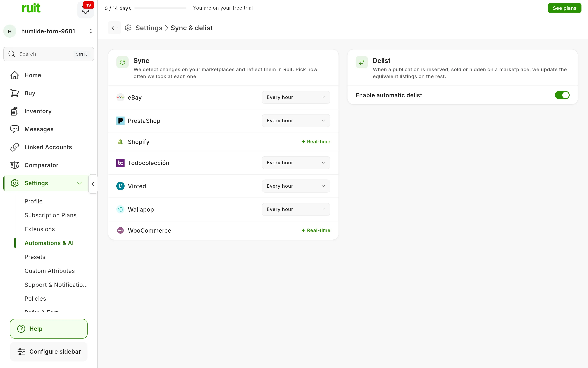This screenshot has height=368, width=588.
Task: Click the eBay logo icon
Action: (x=120, y=97)
